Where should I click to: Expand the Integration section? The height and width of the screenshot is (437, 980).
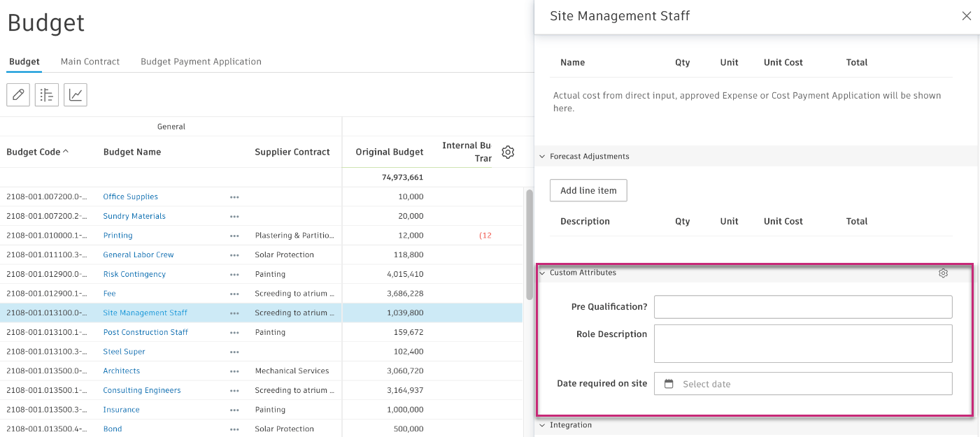(x=542, y=425)
